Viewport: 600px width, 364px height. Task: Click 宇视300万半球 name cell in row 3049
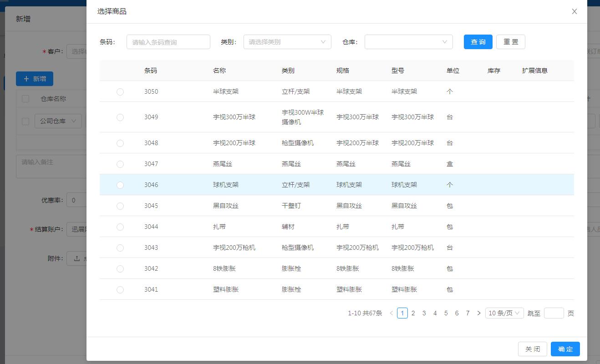coord(234,117)
